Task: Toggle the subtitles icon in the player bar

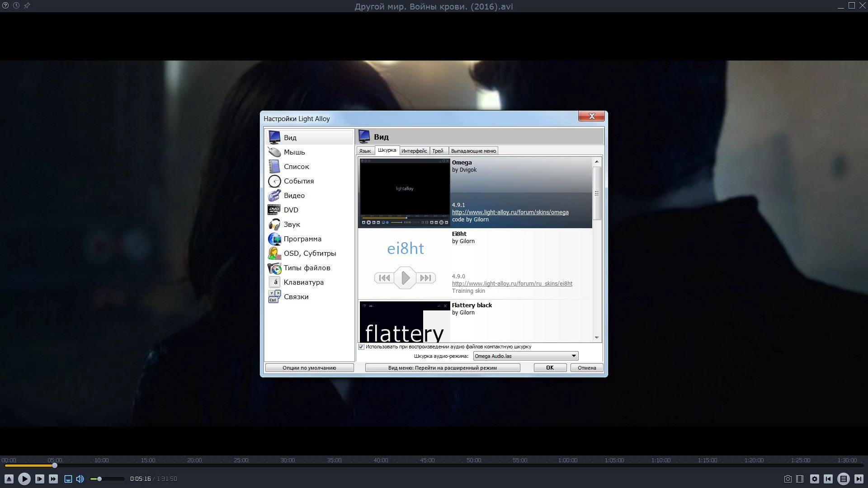Action: (68, 479)
